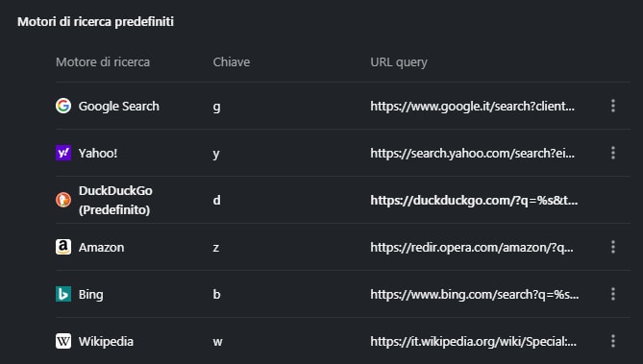This screenshot has height=364, width=643.
Task: Select the DuckDuckGo (Predefinito) entry
Action: [115, 200]
